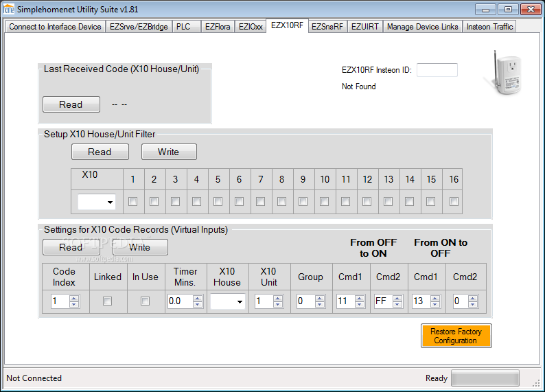Switch to the EZSrve/EZBridge tab

point(139,27)
